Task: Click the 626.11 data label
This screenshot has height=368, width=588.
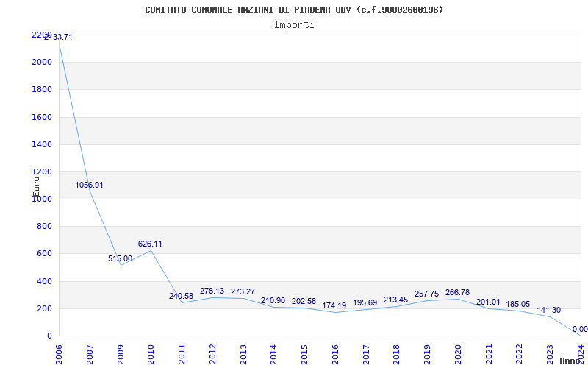Action: [x=150, y=244]
